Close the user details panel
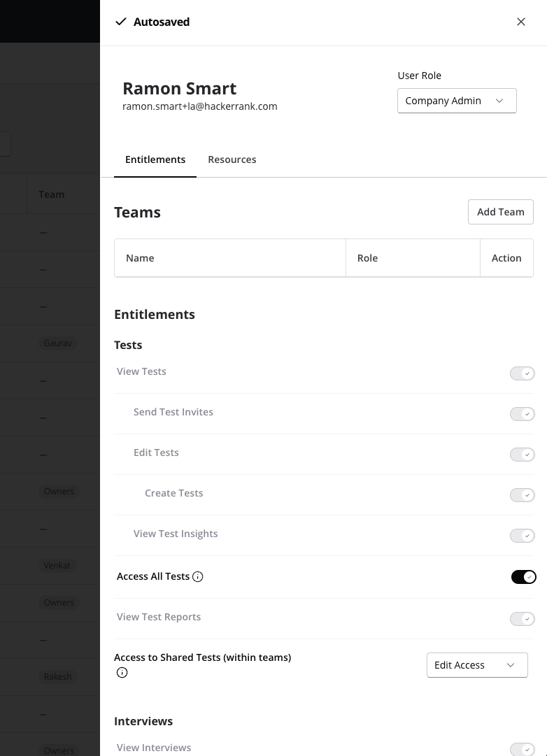This screenshot has height=756, width=547. [x=521, y=22]
